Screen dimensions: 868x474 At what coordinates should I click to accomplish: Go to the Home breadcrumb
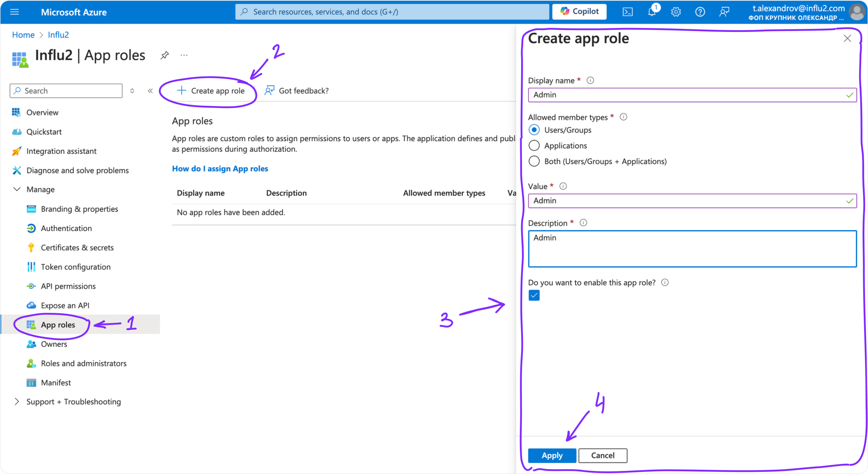[23, 35]
